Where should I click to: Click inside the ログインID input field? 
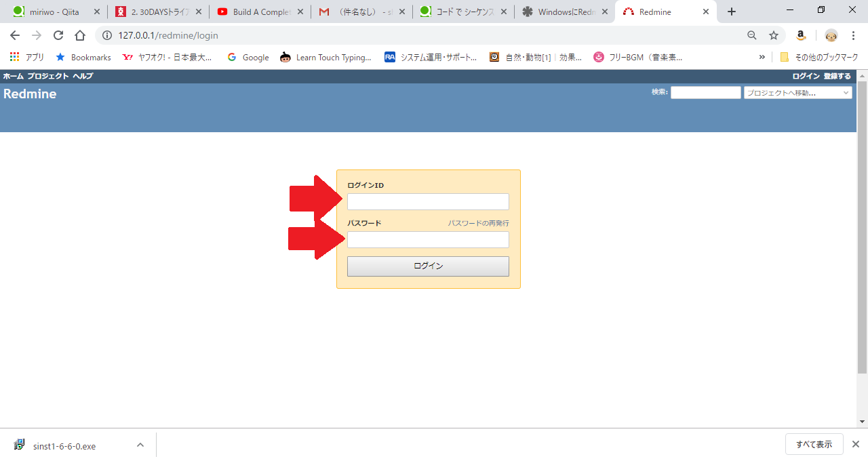click(428, 201)
